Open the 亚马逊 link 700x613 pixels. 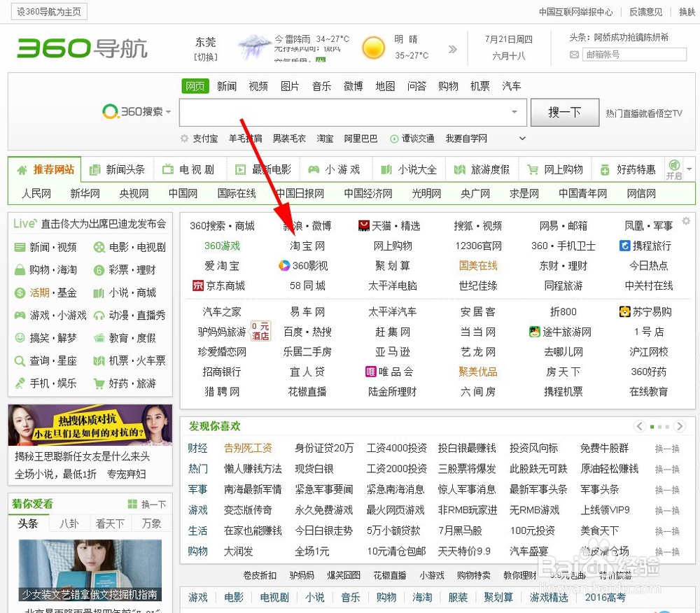pyautogui.click(x=393, y=352)
